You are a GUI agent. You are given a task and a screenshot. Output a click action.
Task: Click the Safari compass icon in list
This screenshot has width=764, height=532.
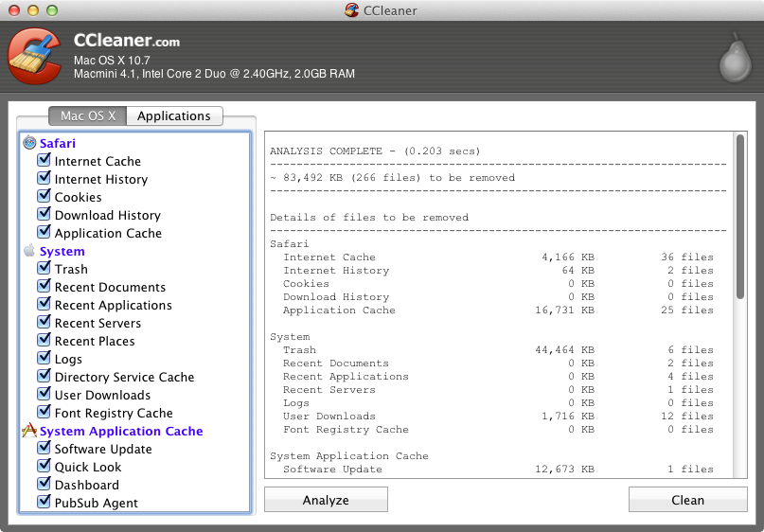pos(29,144)
